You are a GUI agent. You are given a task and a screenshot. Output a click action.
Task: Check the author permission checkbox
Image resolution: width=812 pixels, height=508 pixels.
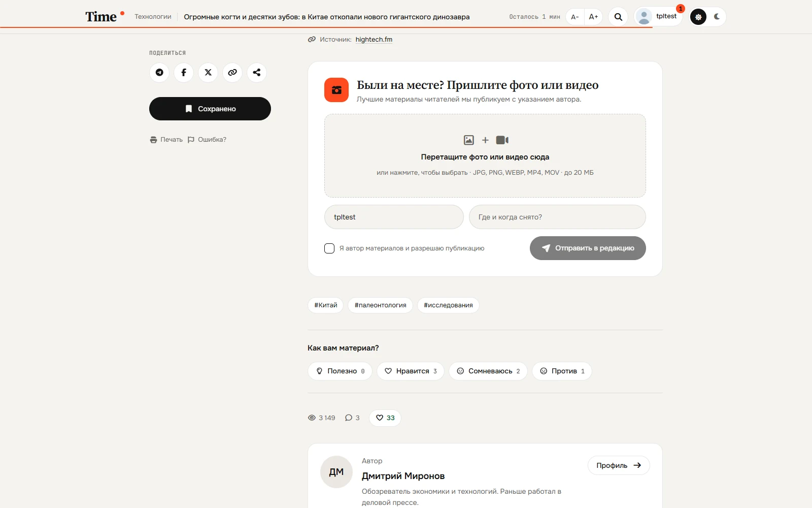(x=329, y=248)
